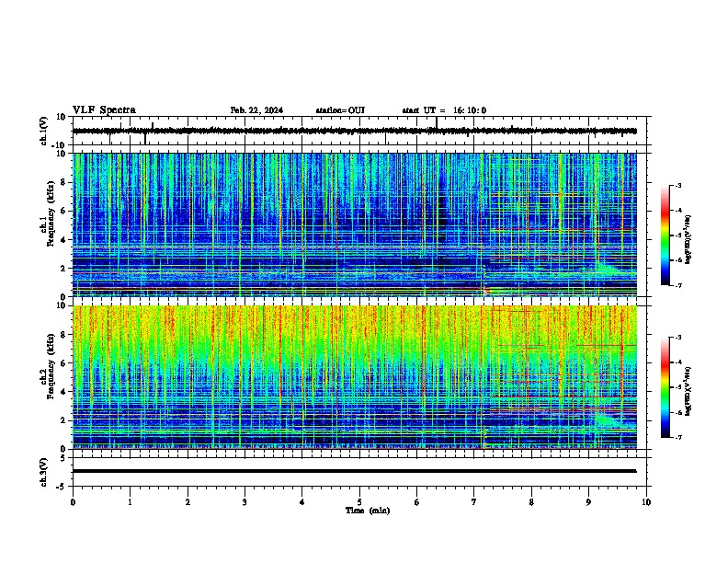The height and width of the screenshot is (563, 728).
Task: Click the 'station=OUJ' label
Action: click(340, 110)
